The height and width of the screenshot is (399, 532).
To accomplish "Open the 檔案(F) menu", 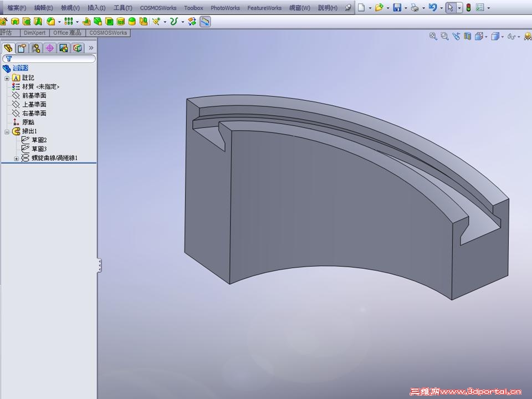I will pyautogui.click(x=16, y=7).
